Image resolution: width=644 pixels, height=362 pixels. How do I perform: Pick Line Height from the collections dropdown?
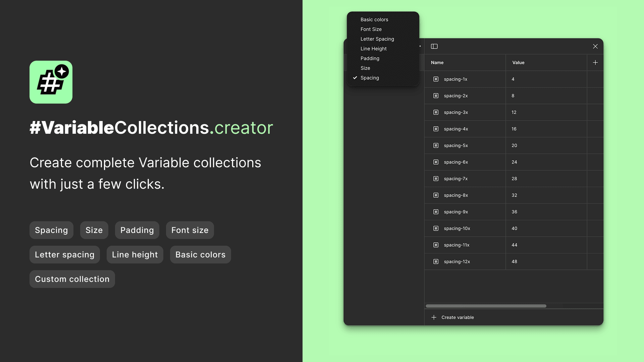click(x=373, y=49)
